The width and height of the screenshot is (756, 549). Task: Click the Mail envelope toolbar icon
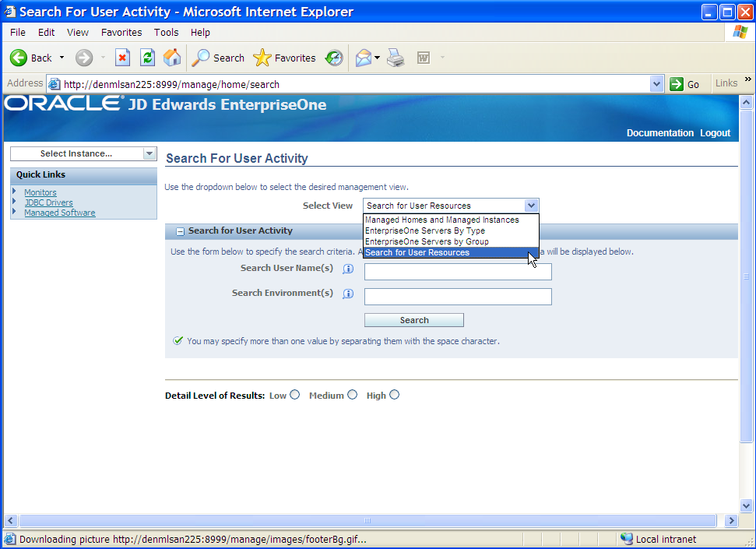tap(364, 58)
